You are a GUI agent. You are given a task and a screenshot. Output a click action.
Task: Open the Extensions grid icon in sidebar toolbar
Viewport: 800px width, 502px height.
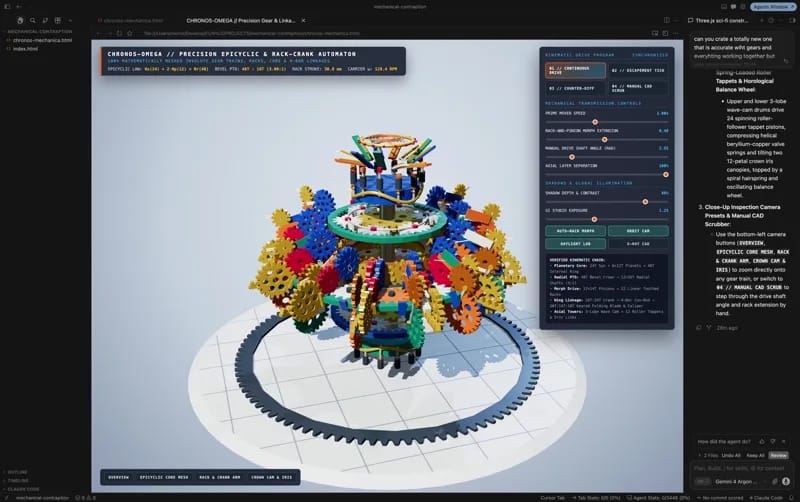[x=58, y=20]
